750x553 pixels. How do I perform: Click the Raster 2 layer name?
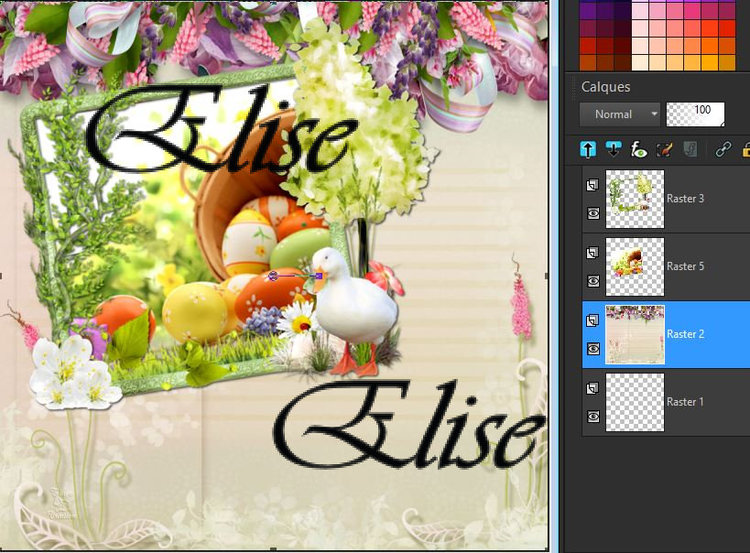(685, 334)
